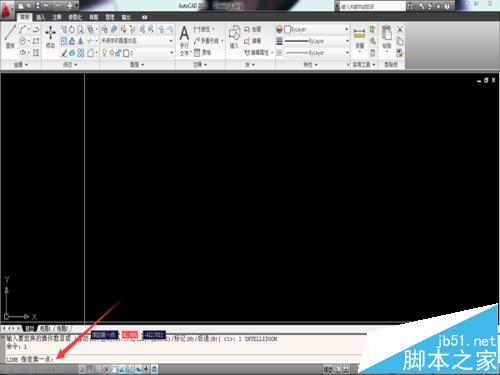Screen dimensions: 500x375
Task: Switch to the Parametric (参数化) ribbon tab
Action: click(75, 17)
